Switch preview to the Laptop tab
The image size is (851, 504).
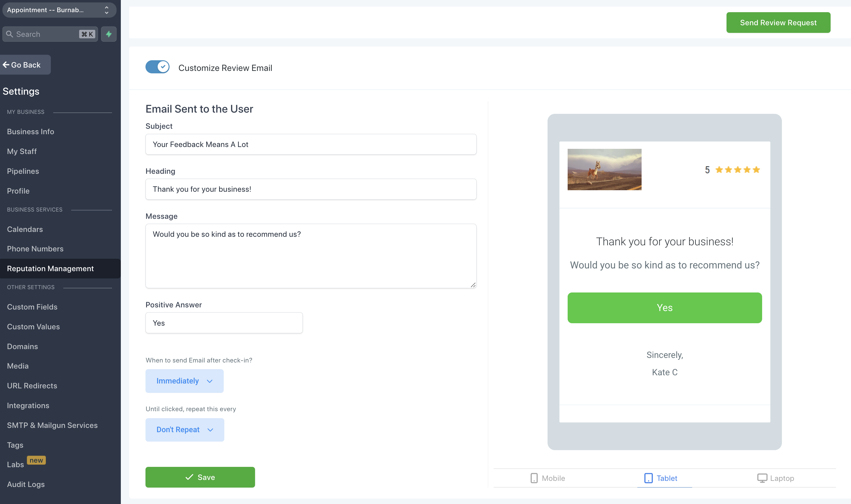[x=776, y=478]
